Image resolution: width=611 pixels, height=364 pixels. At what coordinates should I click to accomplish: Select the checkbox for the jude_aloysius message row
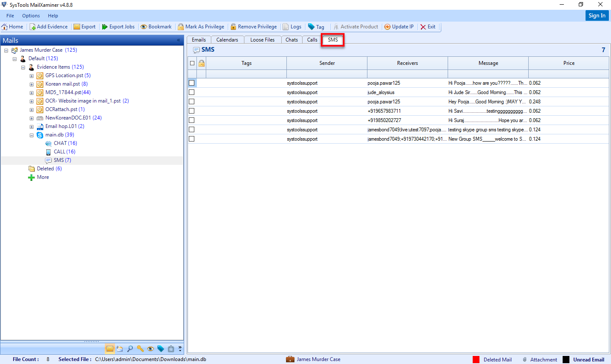tap(192, 92)
